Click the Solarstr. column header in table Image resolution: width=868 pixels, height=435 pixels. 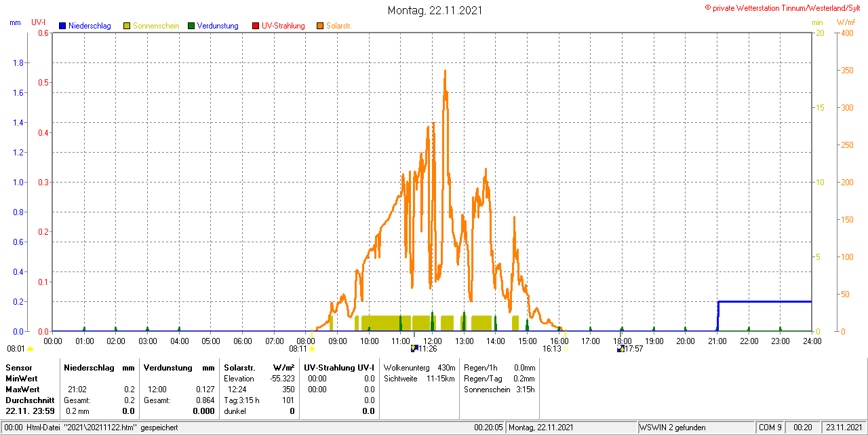[239, 367]
